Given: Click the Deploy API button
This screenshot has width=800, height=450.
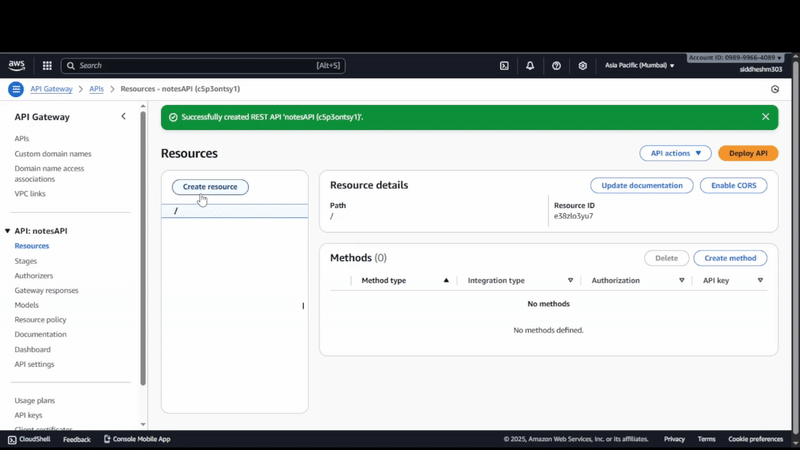Looking at the screenshot, I should (x=748, y=153).
